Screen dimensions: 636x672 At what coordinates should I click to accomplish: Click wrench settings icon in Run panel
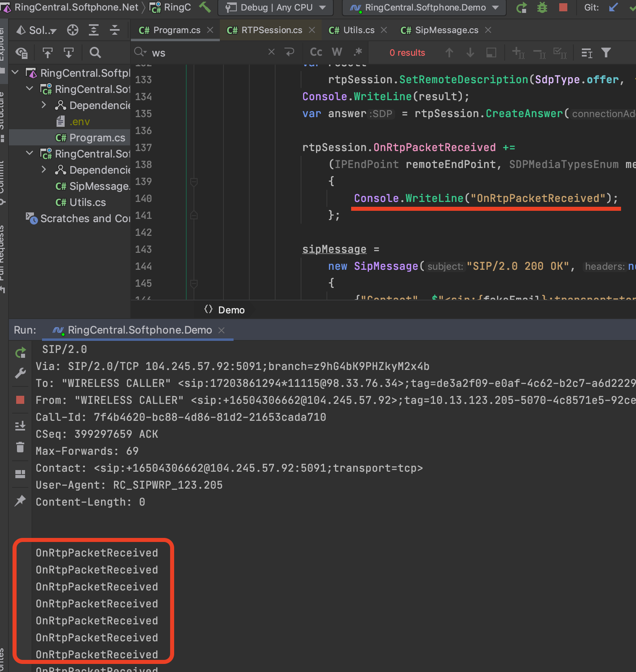[20, 373]
